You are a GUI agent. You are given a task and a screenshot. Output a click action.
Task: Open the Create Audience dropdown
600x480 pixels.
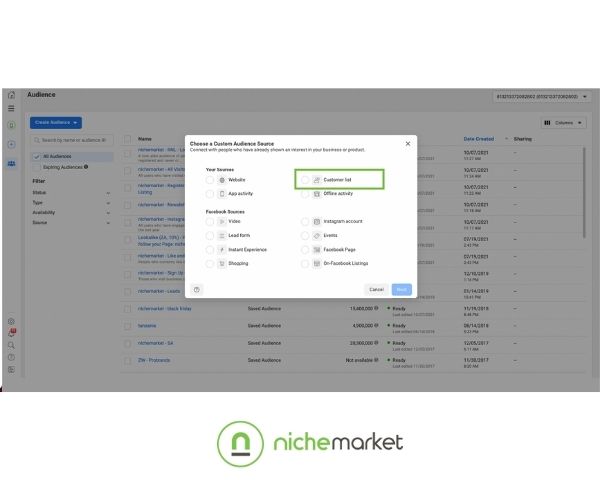point(56,122)
